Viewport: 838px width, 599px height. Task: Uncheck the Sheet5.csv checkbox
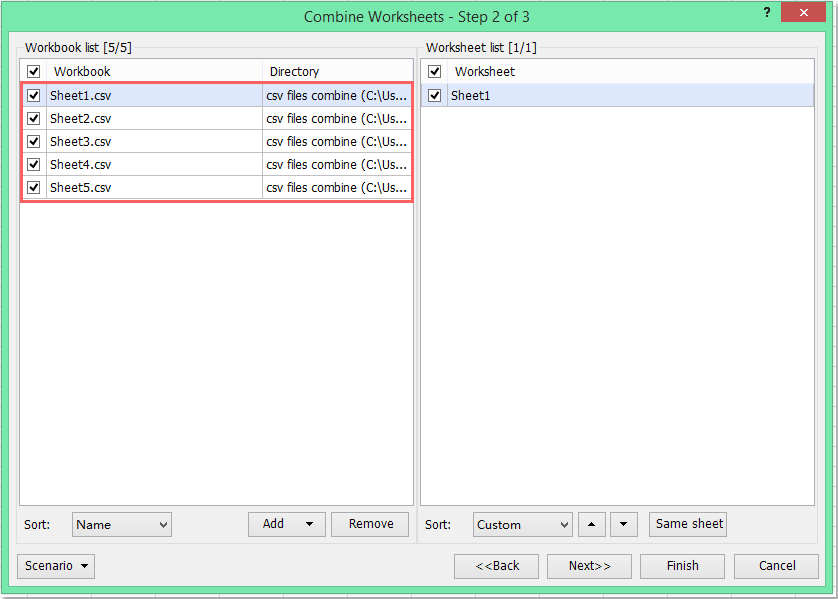34,187
